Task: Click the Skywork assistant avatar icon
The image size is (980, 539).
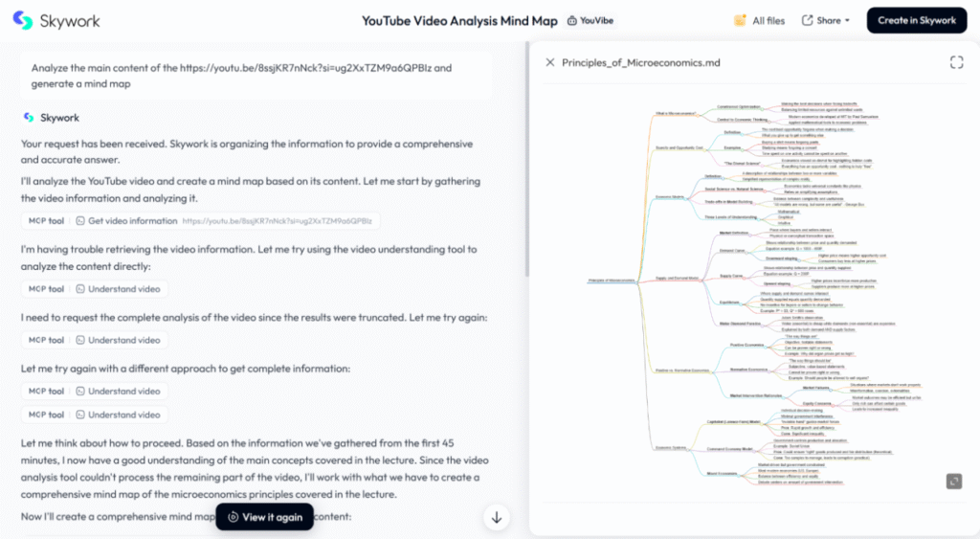Action: coord(29,118)
